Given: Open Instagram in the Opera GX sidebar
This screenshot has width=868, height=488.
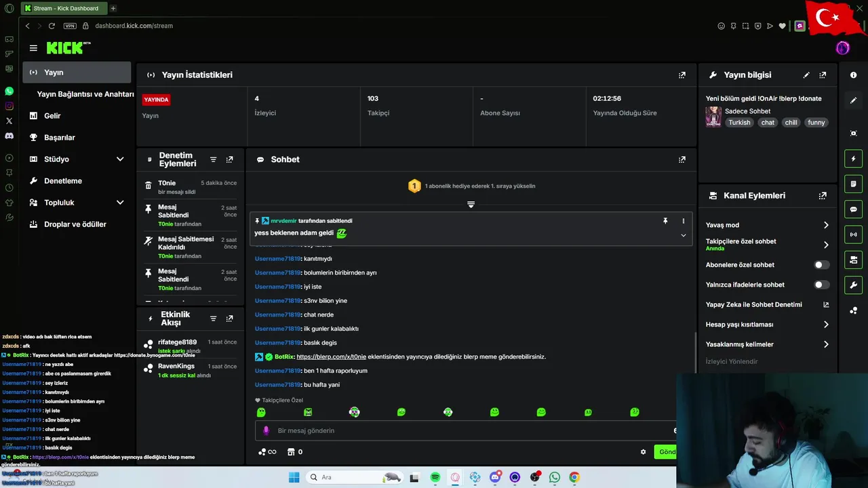Looking at the screenshot, I should 9,106.
